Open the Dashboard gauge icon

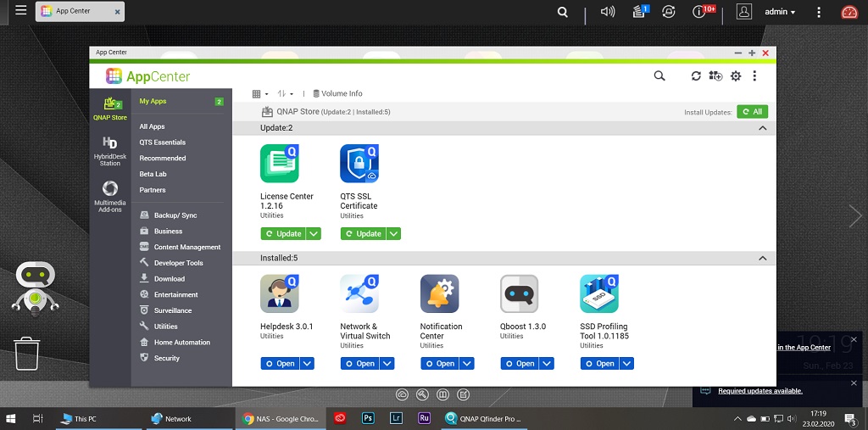pyautogui.click(x=849, y=12)
